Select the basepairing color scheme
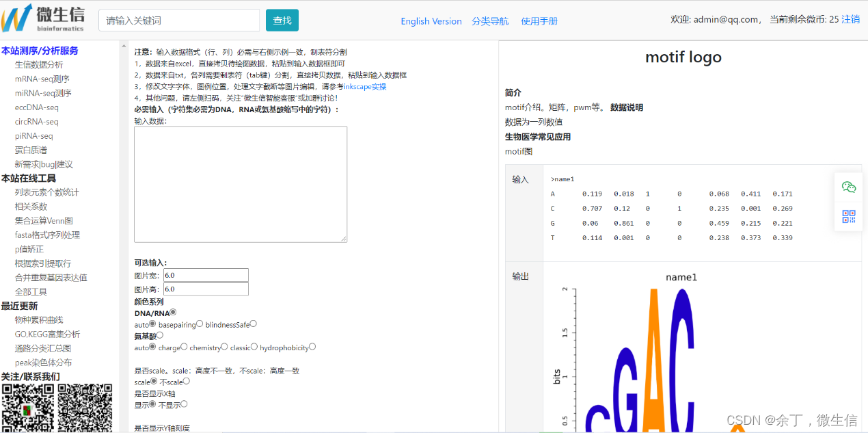Viewport: 868px width, 433px height. [x=200, y=323]
